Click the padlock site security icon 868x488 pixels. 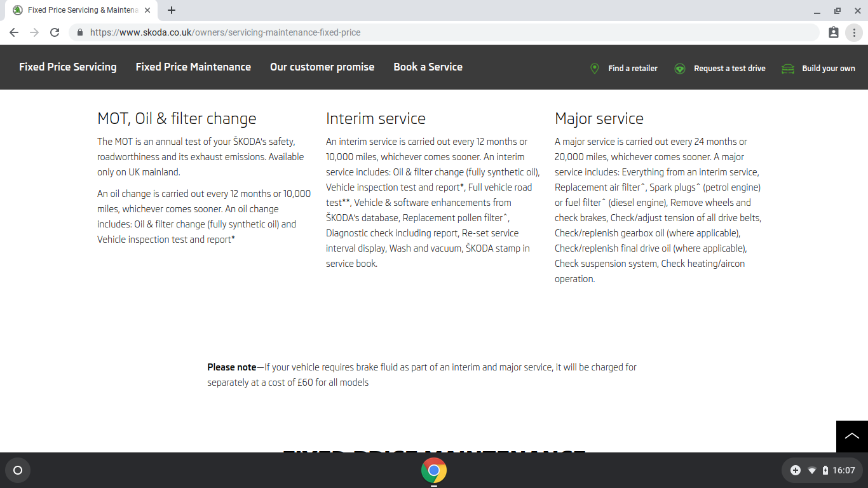click(80, 32)
